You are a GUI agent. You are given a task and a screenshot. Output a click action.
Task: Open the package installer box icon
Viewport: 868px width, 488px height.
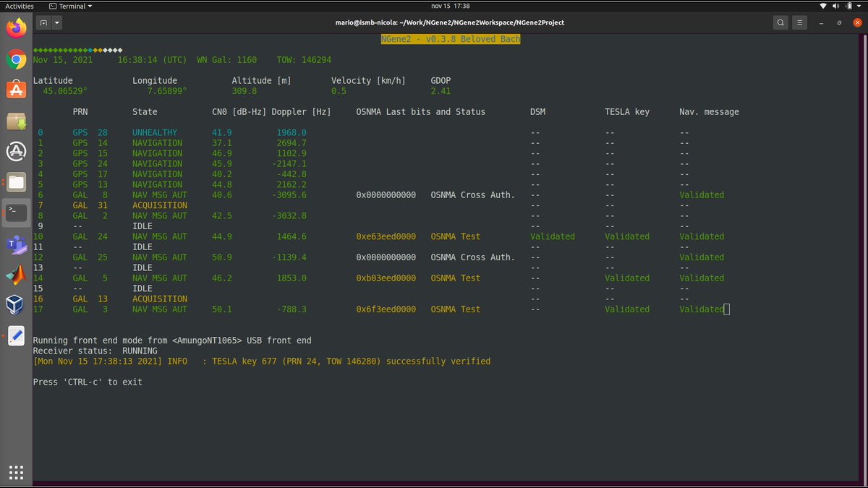coord(17,121)
